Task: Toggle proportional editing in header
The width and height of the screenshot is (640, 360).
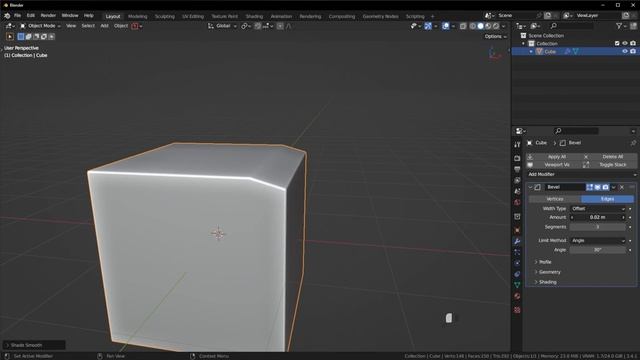Action: [x=280, y=26]
